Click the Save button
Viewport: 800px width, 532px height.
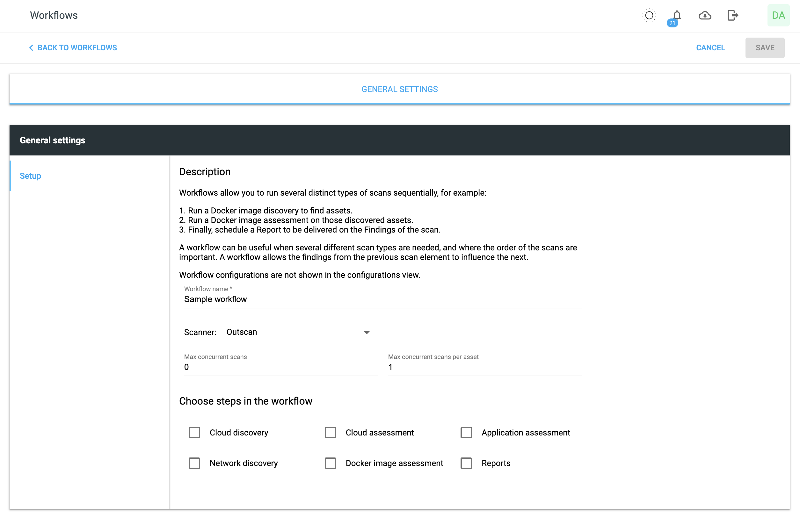[x=765, y=47]
